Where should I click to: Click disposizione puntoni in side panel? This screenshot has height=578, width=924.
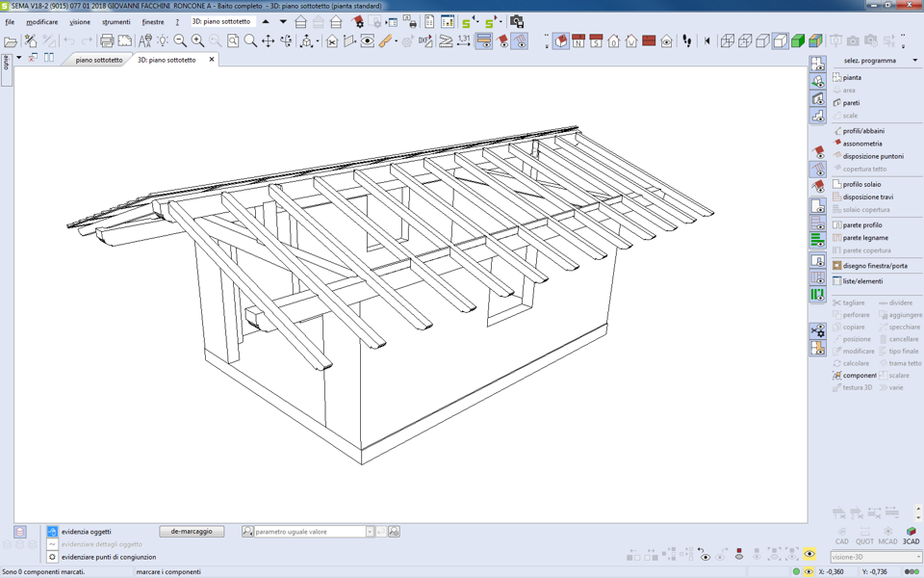[x=873, y=156]
